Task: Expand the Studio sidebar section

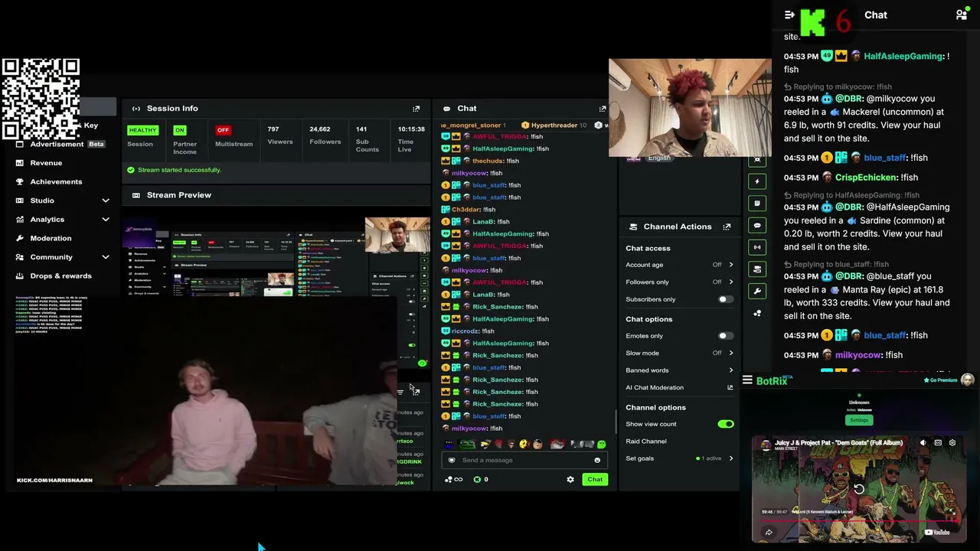Action: (x=106, y=201)
